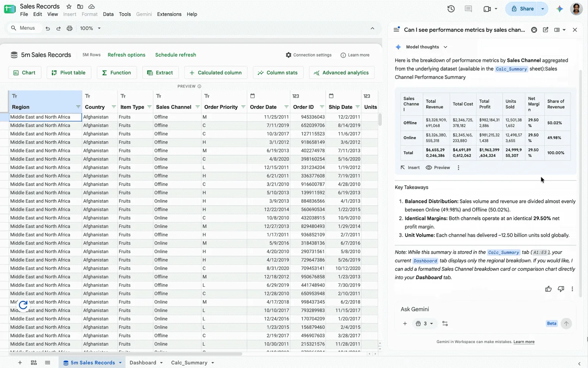Screen dimensions: 588x368
Task: Open the filter for Item Type column
Action: tap(149, 107)
